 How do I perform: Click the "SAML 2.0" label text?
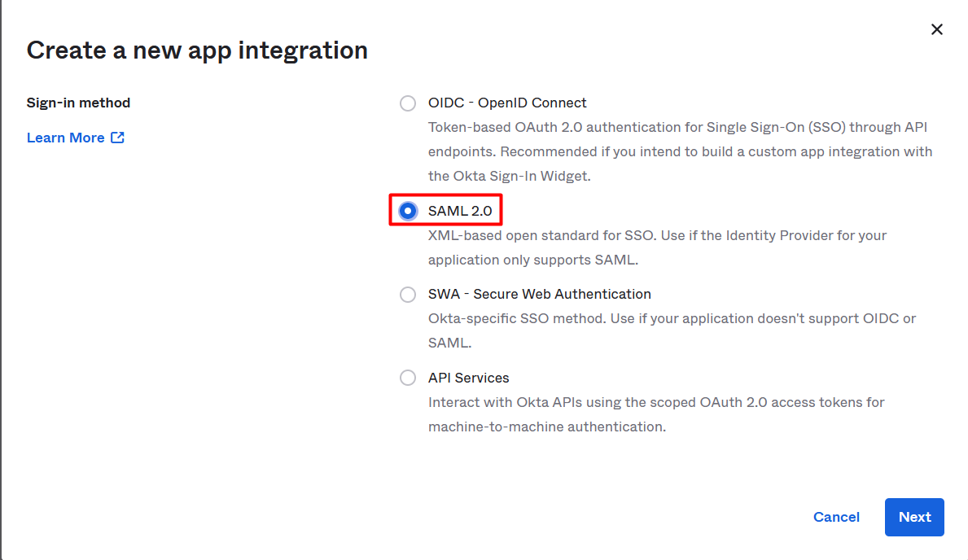coord(460,211)
